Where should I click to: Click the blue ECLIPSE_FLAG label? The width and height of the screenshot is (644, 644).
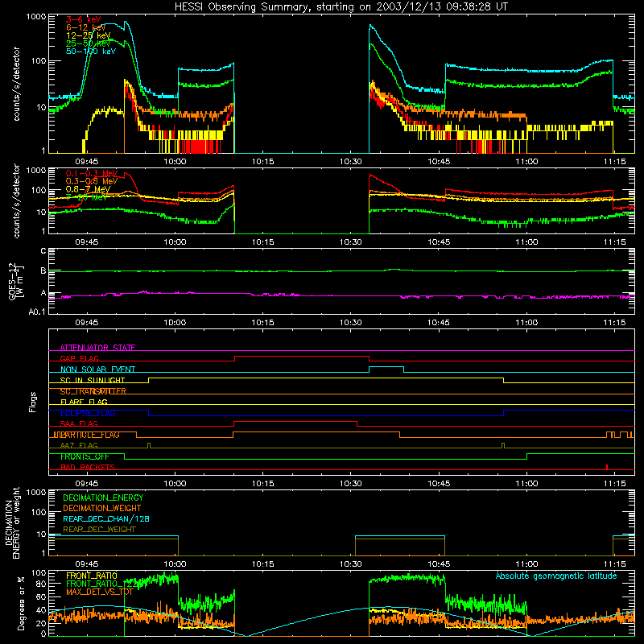click(x=88, y=413)
